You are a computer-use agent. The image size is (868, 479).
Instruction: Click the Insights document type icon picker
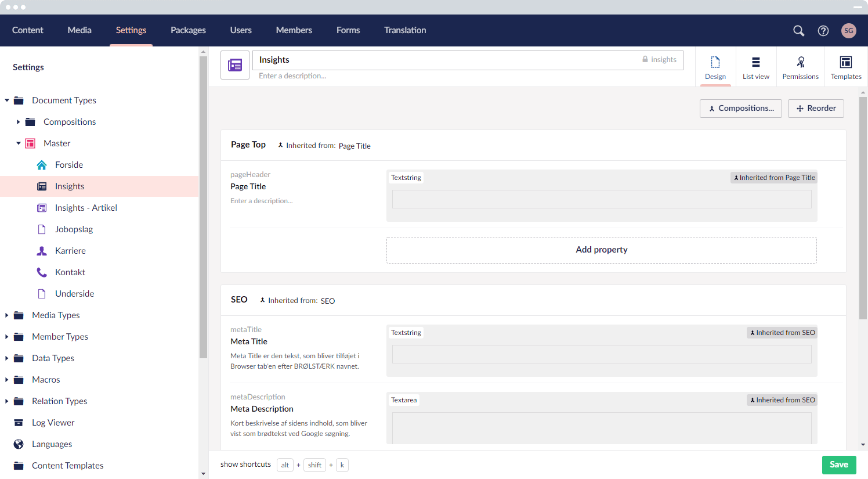pos(234,64)
